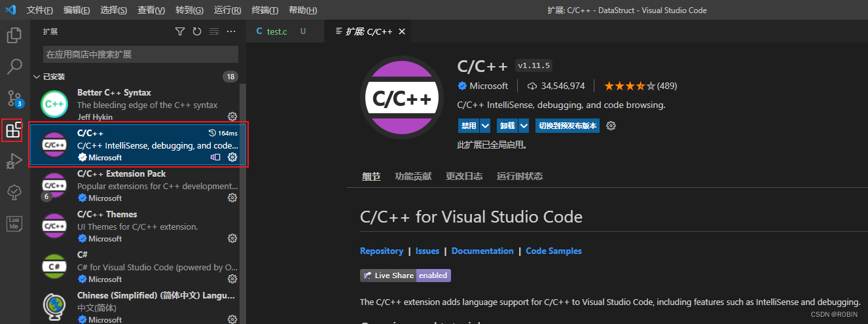The image size is (868, 324).
Task: Open the 编辑(E) menu
Action: 77,10
